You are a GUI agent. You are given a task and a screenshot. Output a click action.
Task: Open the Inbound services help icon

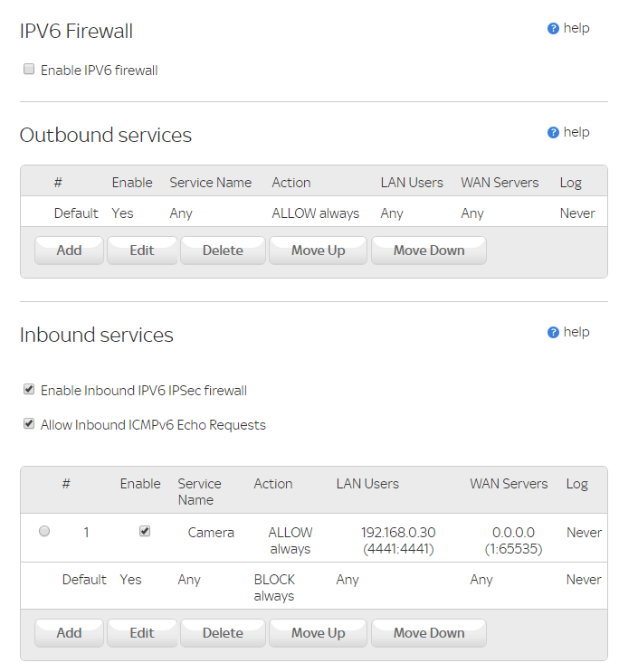(553, 333)
